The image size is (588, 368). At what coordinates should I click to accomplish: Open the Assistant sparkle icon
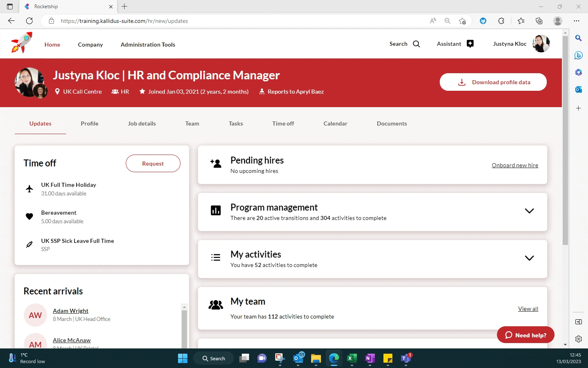pyautogui.click(x=470, y=44)
